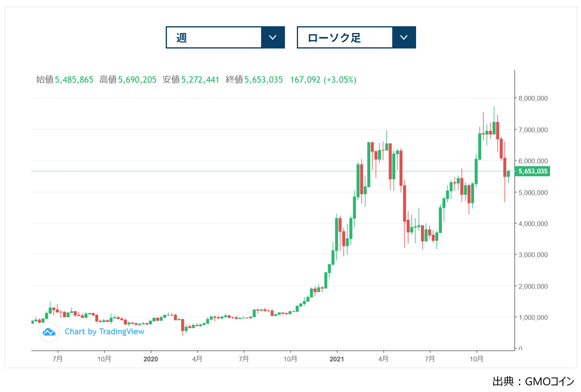Click the chevron icon on the ローソク足 selector

pos(404,37)
